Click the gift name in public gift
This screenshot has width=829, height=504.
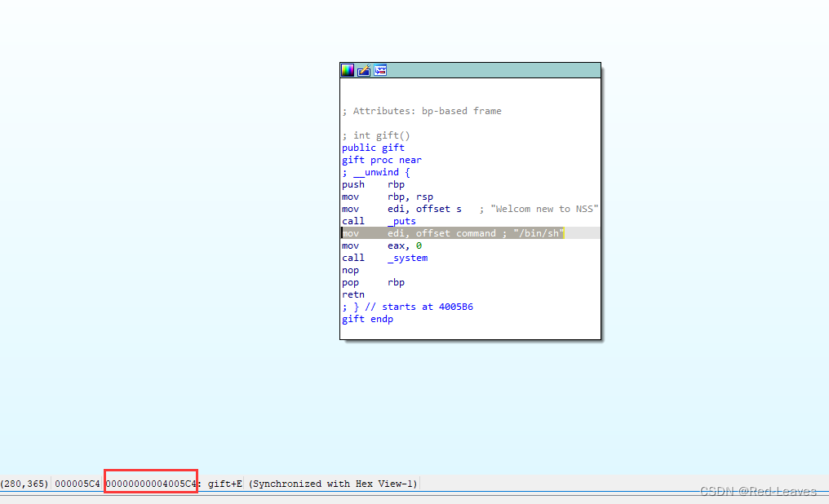(x=392, y=147)
